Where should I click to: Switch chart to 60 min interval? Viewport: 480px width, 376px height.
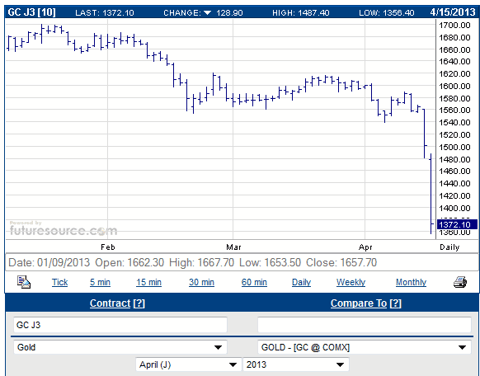(x=254, y=282)
